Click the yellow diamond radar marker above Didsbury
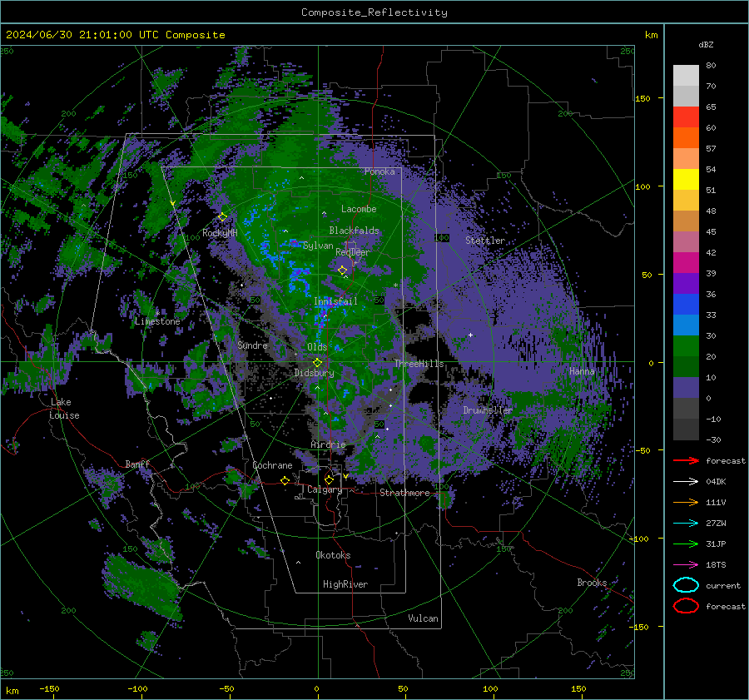 pos(317,363)
